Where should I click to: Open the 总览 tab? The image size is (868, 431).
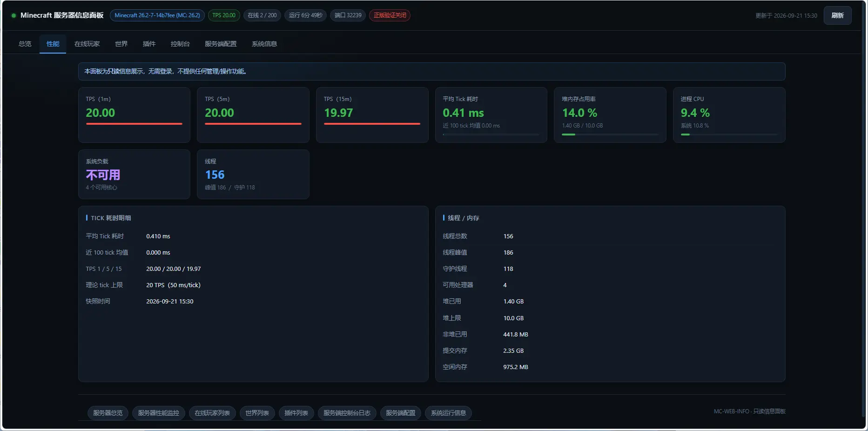tap(25, 44)
